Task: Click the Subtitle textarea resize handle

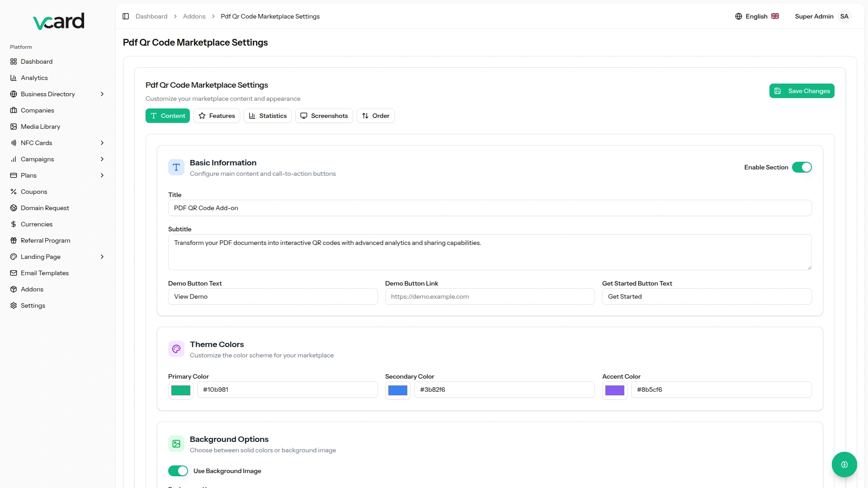Action: tap(809, 267)
